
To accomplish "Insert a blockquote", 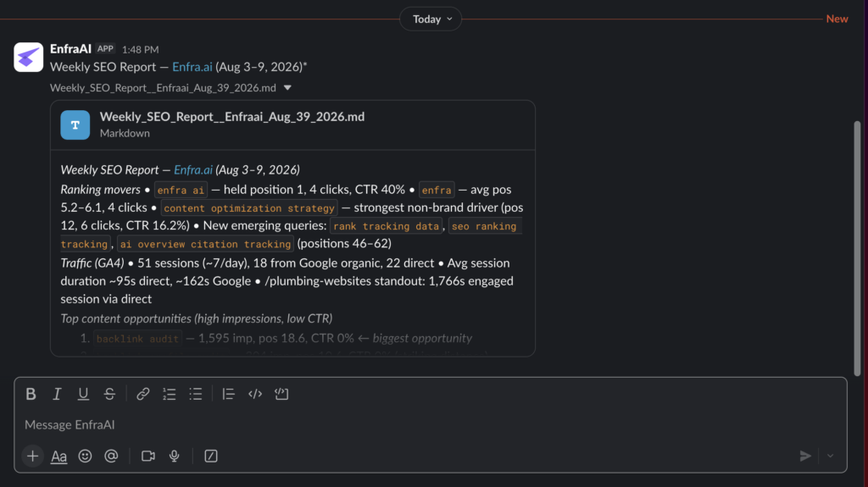I will point(228,394).
